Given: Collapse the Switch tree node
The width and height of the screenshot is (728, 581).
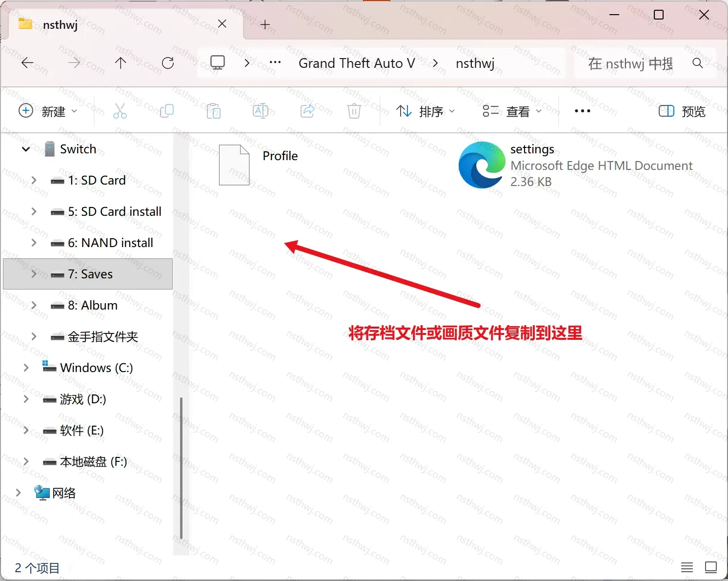Looking at the screenshot, I should point(26,149).
